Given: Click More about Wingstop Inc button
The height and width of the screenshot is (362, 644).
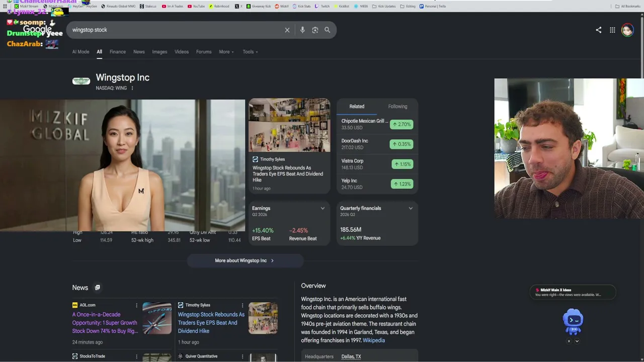Looking at the screenshot, I should [x=245, y=260].
